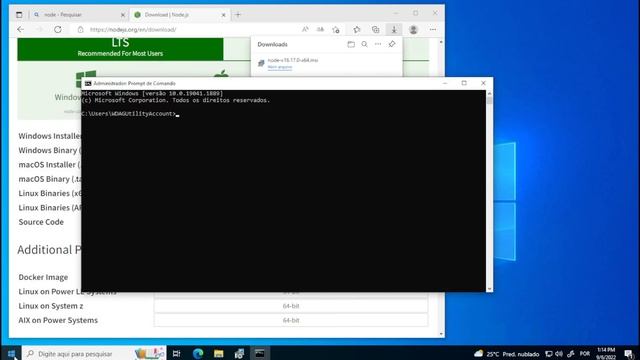Close the Command Prompt window
The width and height of the screenshot is (640, 360).
coord(483,83)
